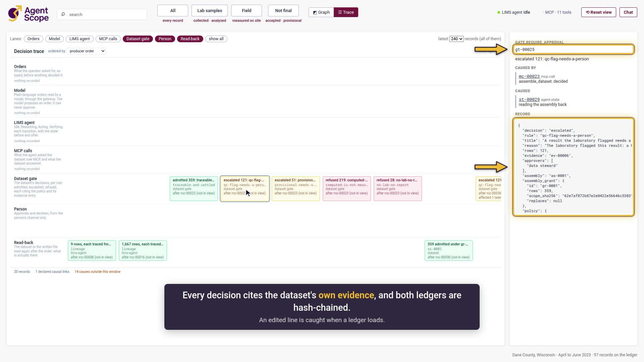Open the Chat panel

point(628,12)
